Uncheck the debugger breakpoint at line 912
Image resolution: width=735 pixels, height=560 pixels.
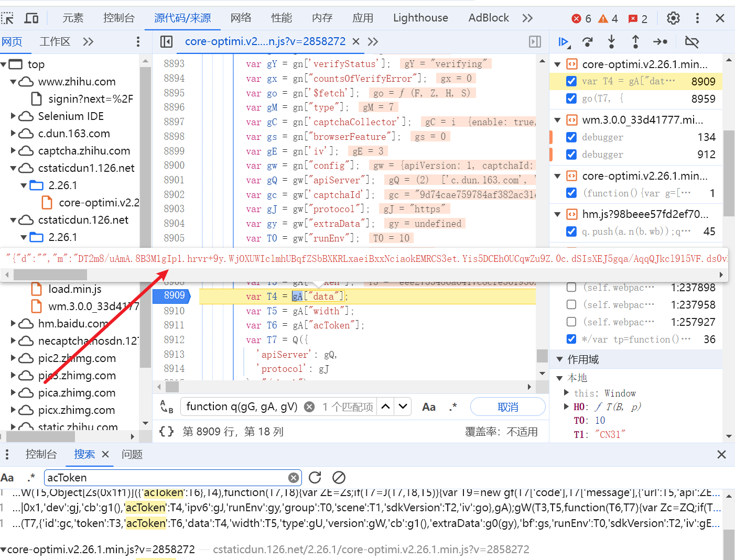tap(571, 155)
